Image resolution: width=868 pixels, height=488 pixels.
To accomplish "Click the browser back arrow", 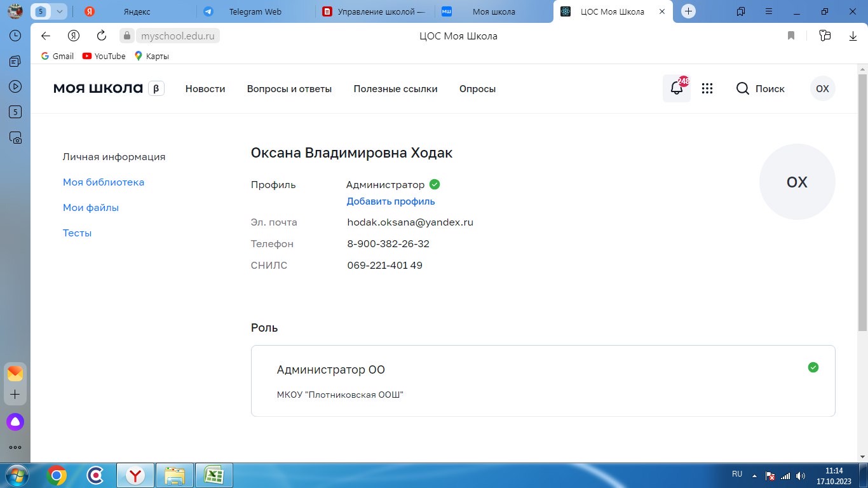I will pyautogui.click(x=45, y=36).
